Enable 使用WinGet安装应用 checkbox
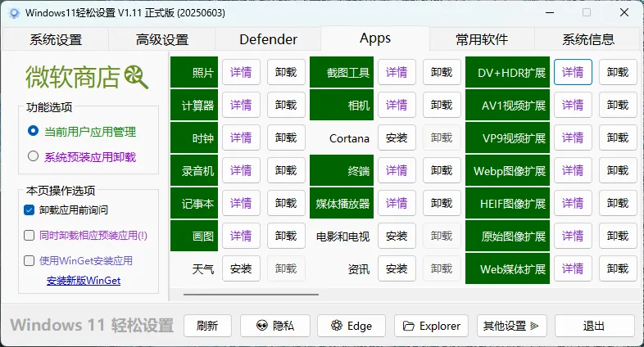The height and width of the screenshot is (347, 644). (29, 260)
